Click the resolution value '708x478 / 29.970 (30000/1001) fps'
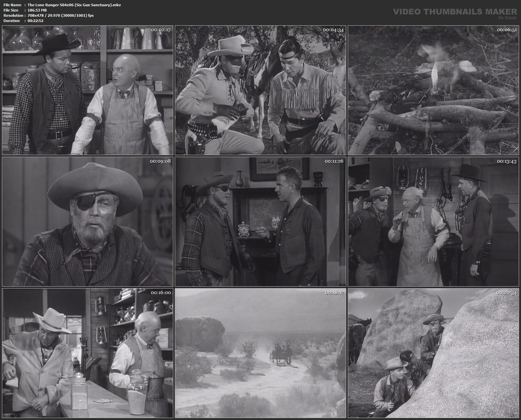The height and width of the screenshot is (420, 521). tap(60, 16)
